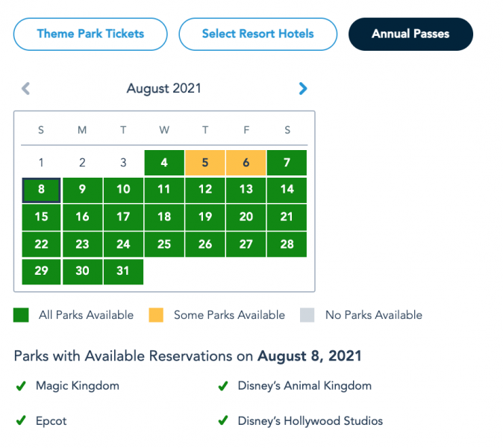Go to the next month arrow
Viewport: 503px width, 448px height.
pos(302,89)
